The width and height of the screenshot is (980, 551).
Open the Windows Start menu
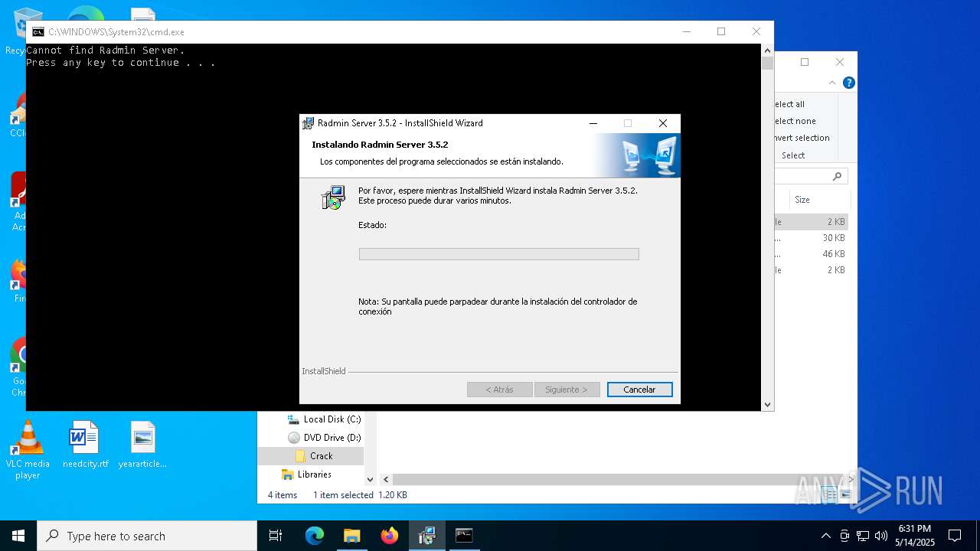point(18,536)
